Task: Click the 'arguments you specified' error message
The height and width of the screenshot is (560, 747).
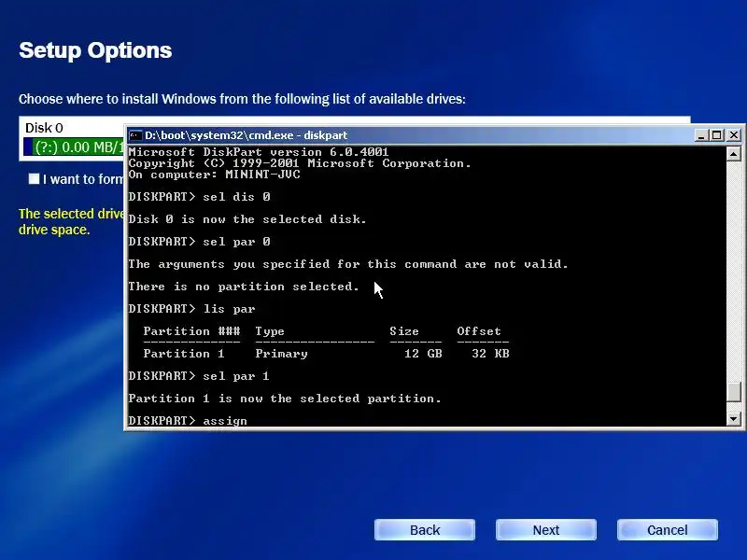Action: point(348,264)
